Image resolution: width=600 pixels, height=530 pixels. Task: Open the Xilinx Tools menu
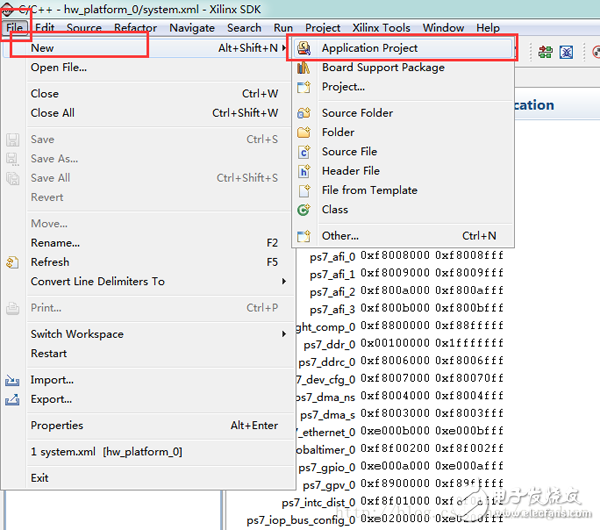pyautogui.click(x=381, y=28)
